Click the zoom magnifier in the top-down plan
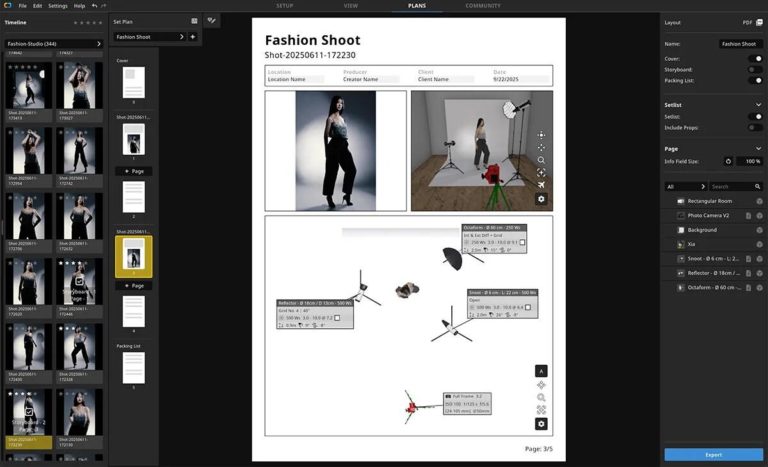This screenshot has height=467, width=768. click(x=541, y=397)
